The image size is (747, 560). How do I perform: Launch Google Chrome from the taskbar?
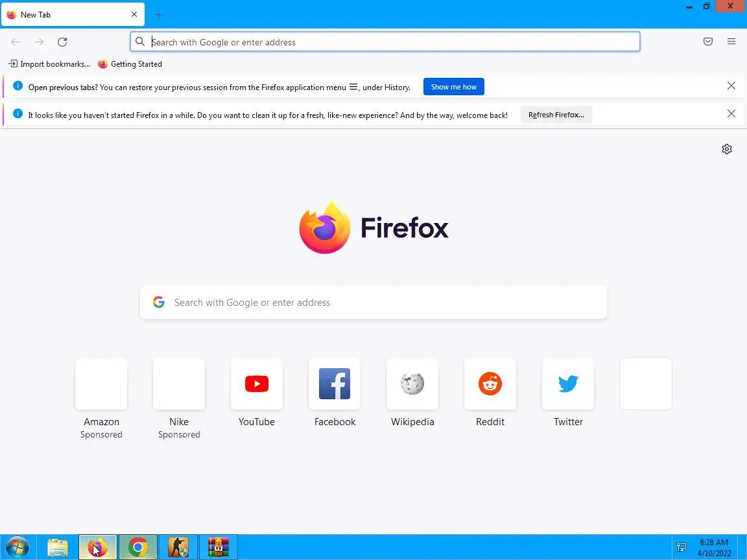pyautogui.click(x=137, y=547)
